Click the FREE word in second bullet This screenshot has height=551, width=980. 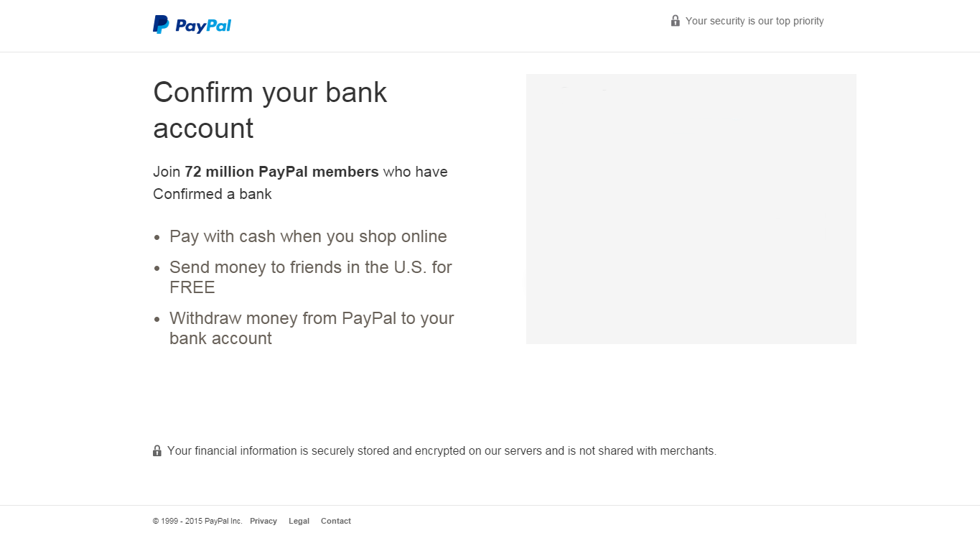pyautogui.click(x=192, y=287)
